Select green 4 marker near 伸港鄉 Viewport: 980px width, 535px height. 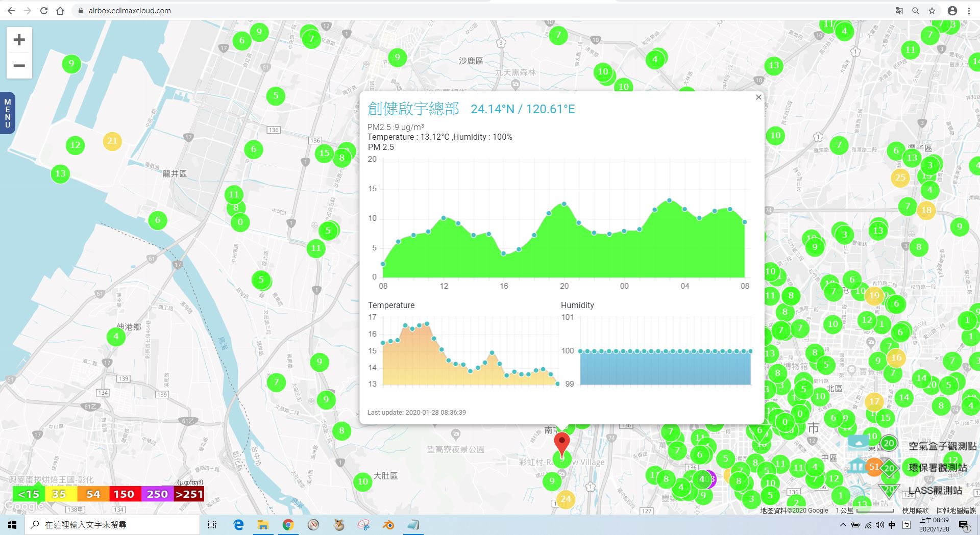pyautogui.click(x=116, y=337)
